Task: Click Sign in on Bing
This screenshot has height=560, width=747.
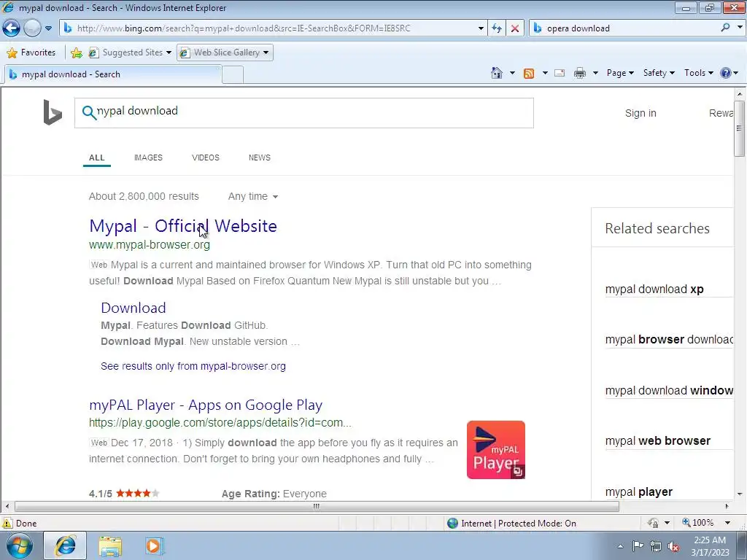Action: coord(640,113)
